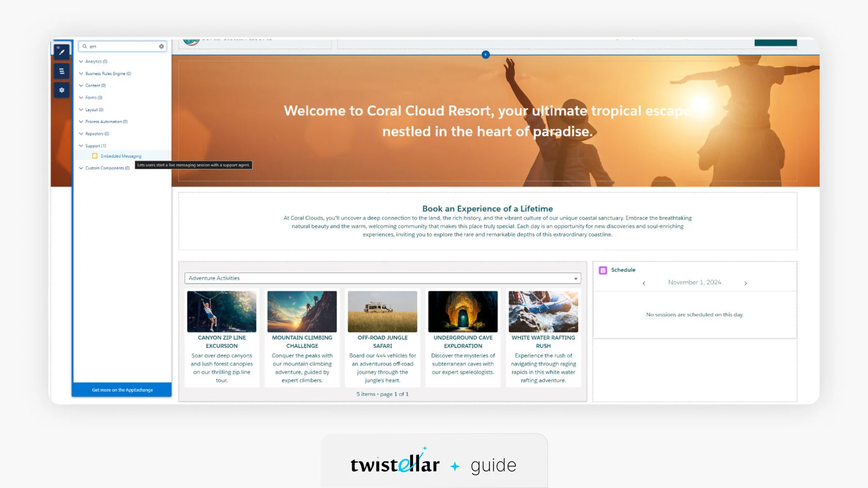
Task: Focus the component search box
Action: point(122,46)
